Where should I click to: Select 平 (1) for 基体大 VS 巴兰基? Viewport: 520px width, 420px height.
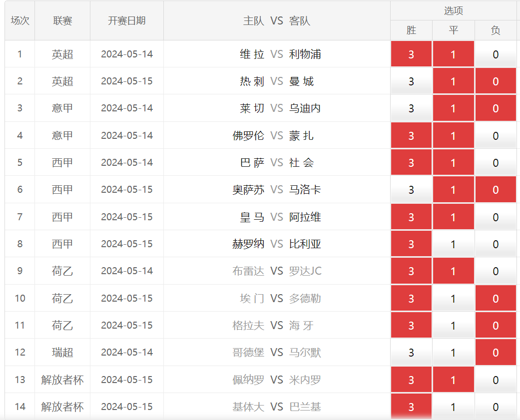tap(454, 407)
